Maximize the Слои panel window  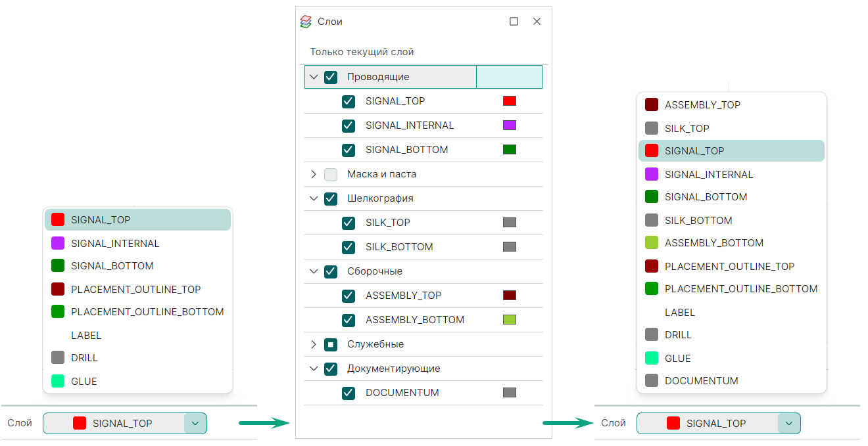(x=514, y=22)
